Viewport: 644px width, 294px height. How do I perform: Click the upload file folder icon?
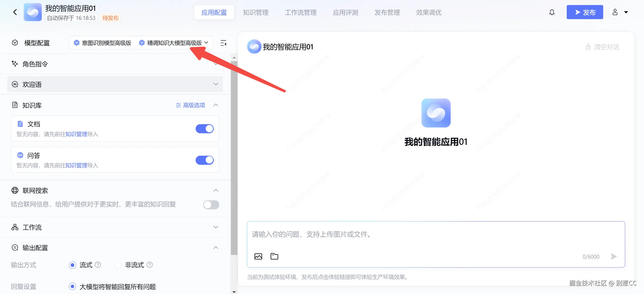point(274,256)
